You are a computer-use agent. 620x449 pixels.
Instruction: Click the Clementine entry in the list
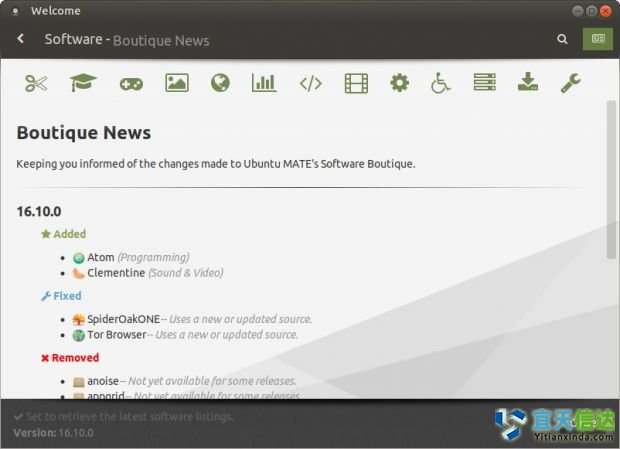[x=116, y=272]
